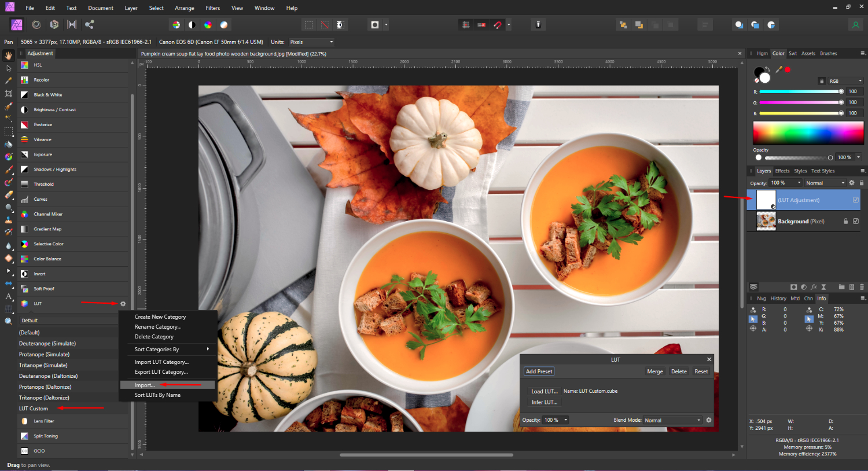Toggle lock on Background layer
The width and height of the screenshot is (868, 471).
pyautogui.click(x=845, y=221)
